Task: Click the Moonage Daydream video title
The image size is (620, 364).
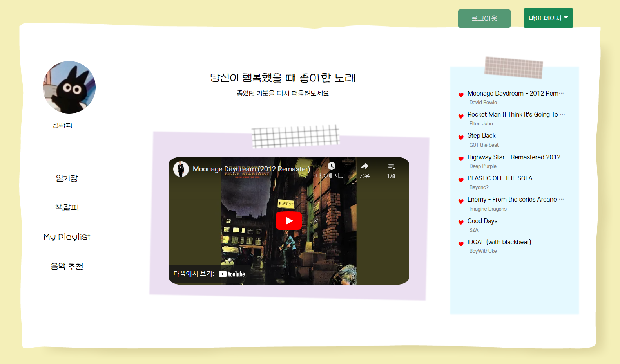Action: tap(251, 169)
